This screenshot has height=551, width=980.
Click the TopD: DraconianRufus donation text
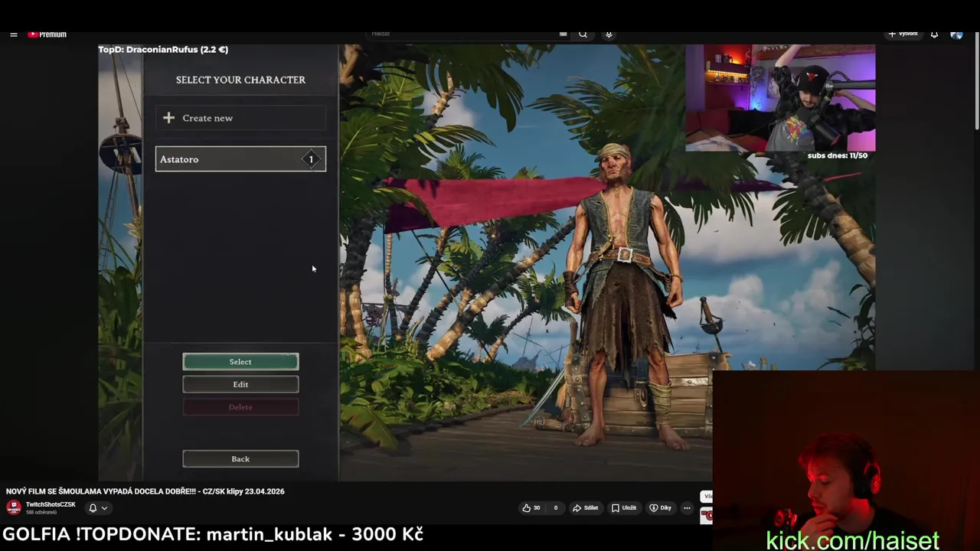click(163, 50)
